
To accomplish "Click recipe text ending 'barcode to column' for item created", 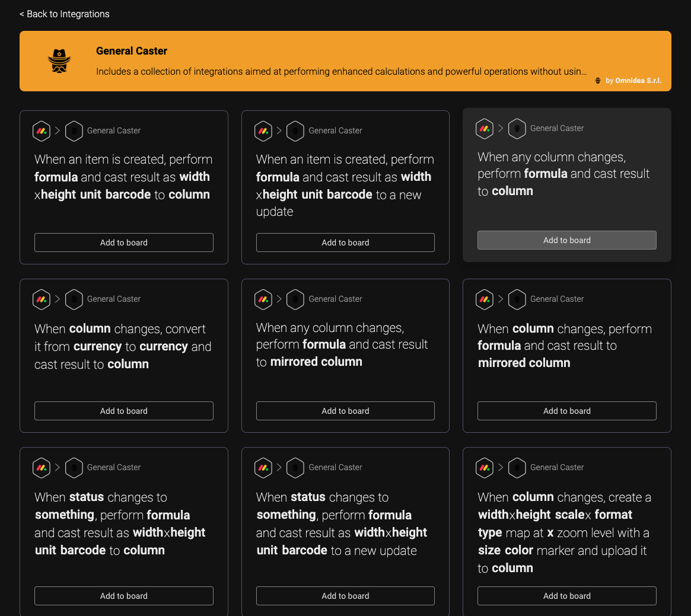I will [123, 177].
